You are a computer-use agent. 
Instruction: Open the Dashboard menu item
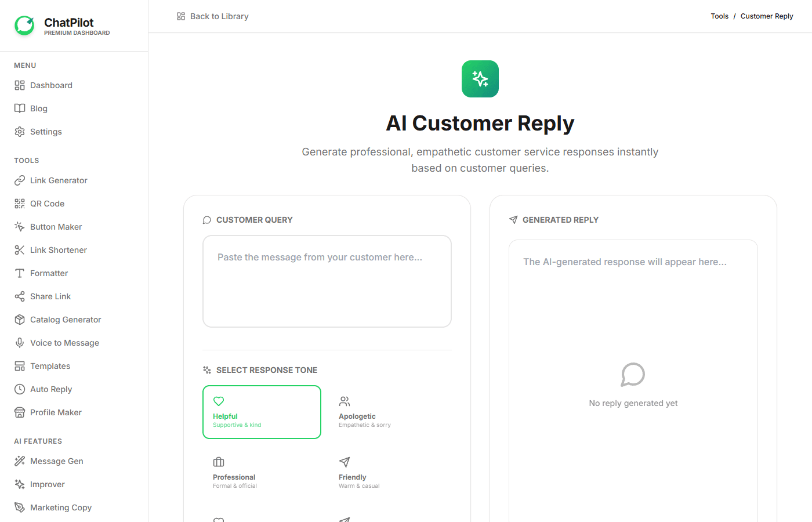51,85
